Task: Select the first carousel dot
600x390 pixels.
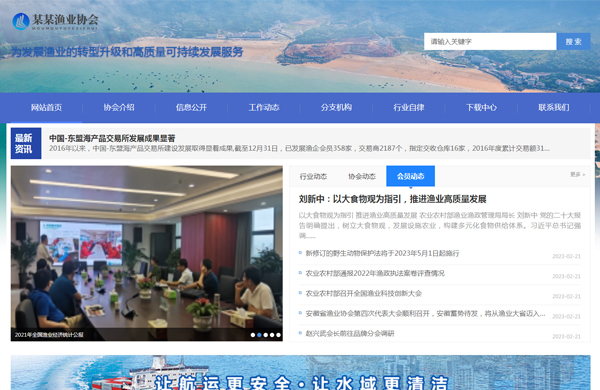Action: point(253,335)
